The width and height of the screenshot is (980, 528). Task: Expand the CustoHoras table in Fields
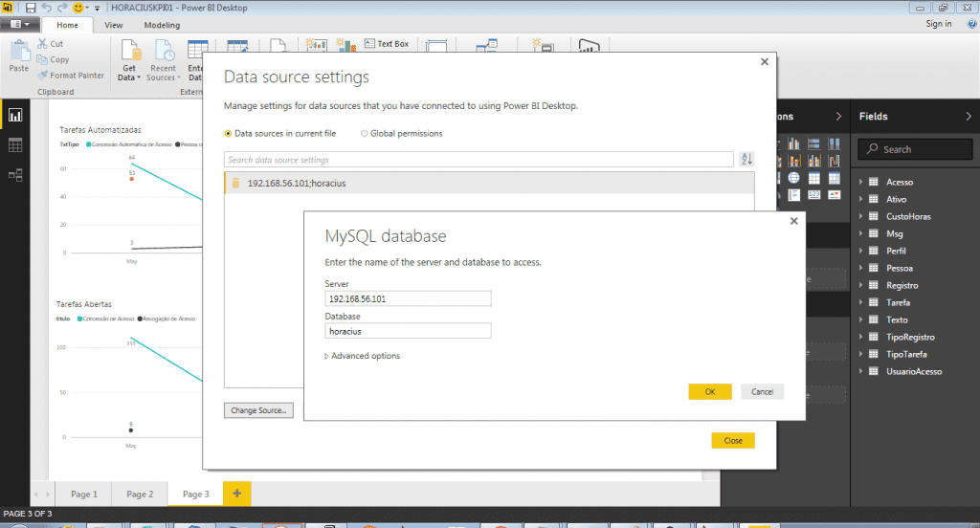(x=860, y=216)
